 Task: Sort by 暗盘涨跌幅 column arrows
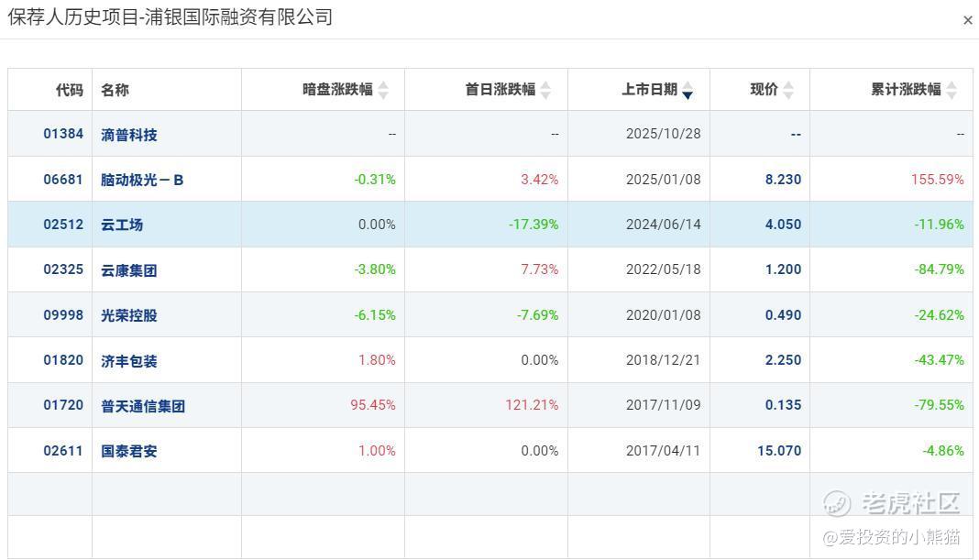[x=383, y=91]
